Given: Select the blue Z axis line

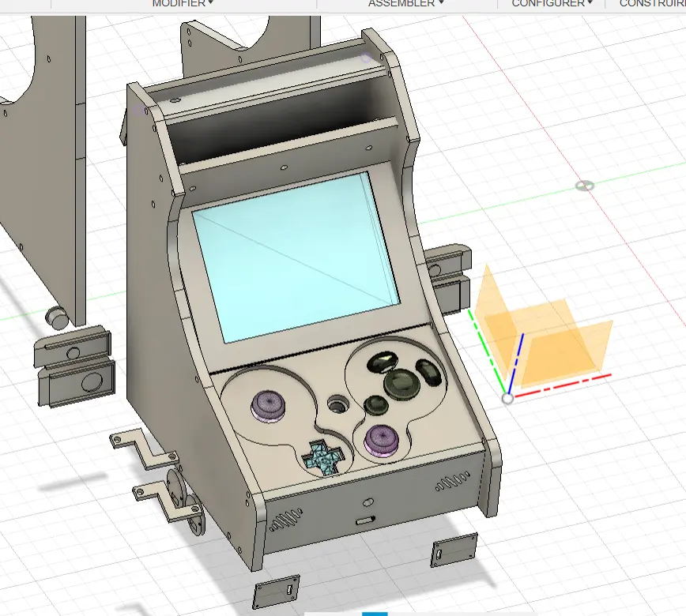Looking at the screenshot, I should [x=516, y=362].
